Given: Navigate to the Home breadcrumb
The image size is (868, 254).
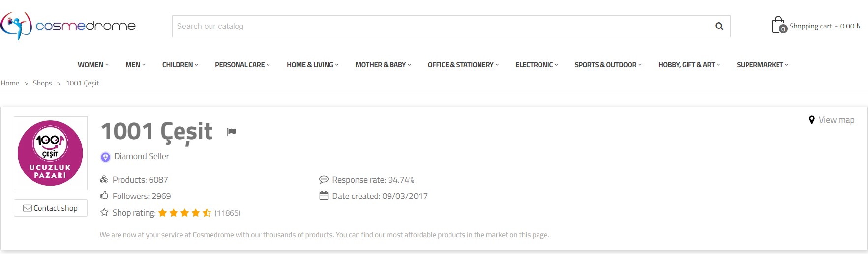Looking at the screenshot, I should tap(10, 83).
